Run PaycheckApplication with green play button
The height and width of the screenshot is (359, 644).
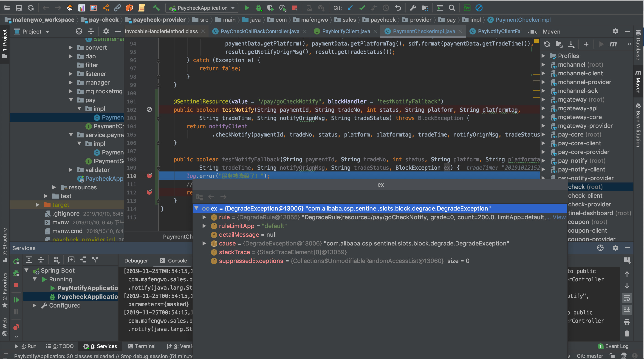(x=246, y=8)
